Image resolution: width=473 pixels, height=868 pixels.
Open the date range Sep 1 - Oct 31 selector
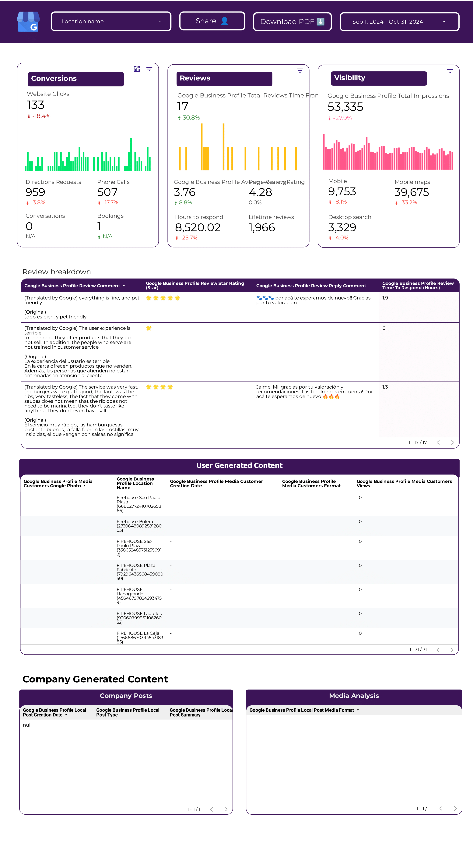[x=399, y=22]
